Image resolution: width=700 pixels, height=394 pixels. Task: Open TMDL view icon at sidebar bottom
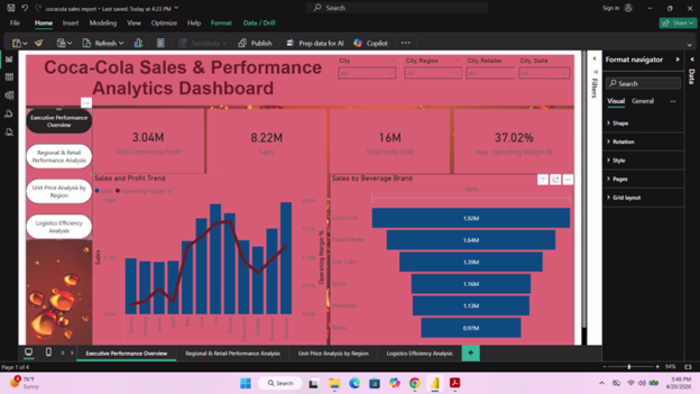pos(9,132)
